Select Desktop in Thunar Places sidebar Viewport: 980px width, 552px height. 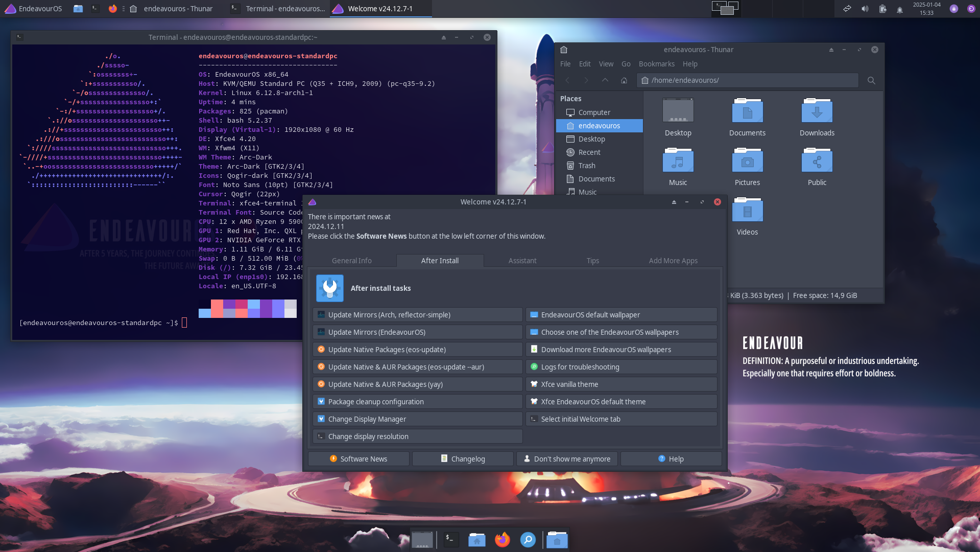click(x=599, y=139)
